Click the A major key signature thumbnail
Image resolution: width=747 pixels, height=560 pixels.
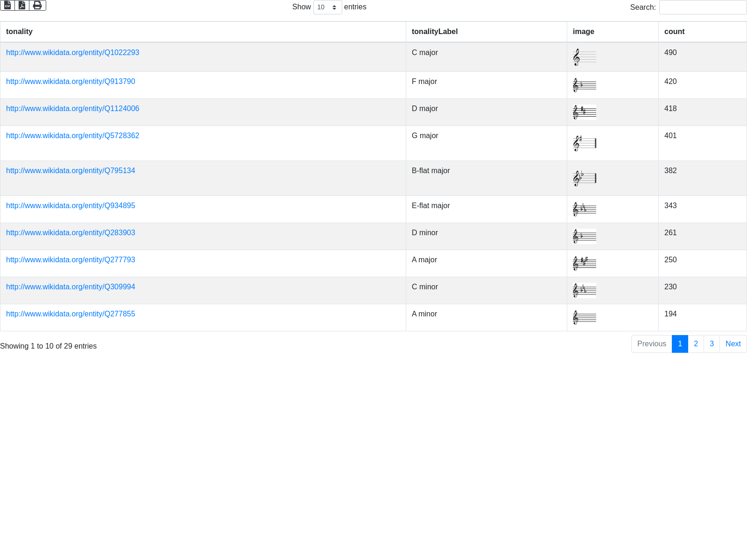(x=584, y=264)
